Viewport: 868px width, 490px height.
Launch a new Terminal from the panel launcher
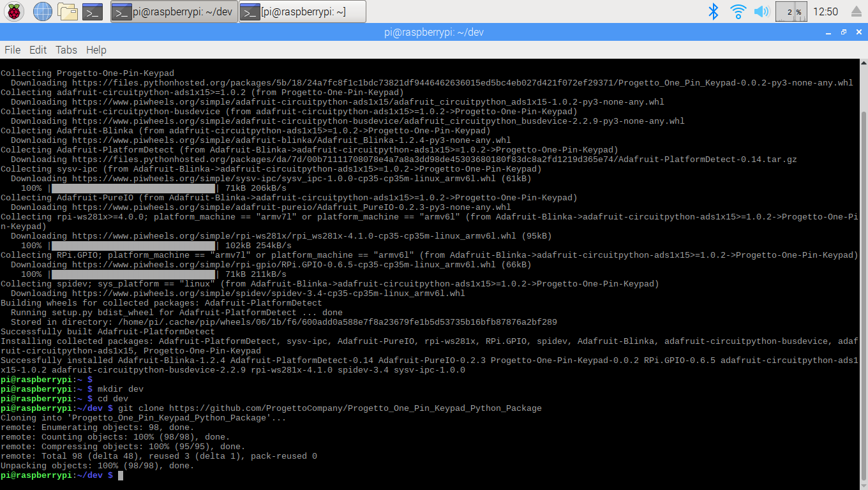click(x=93, y=11)
